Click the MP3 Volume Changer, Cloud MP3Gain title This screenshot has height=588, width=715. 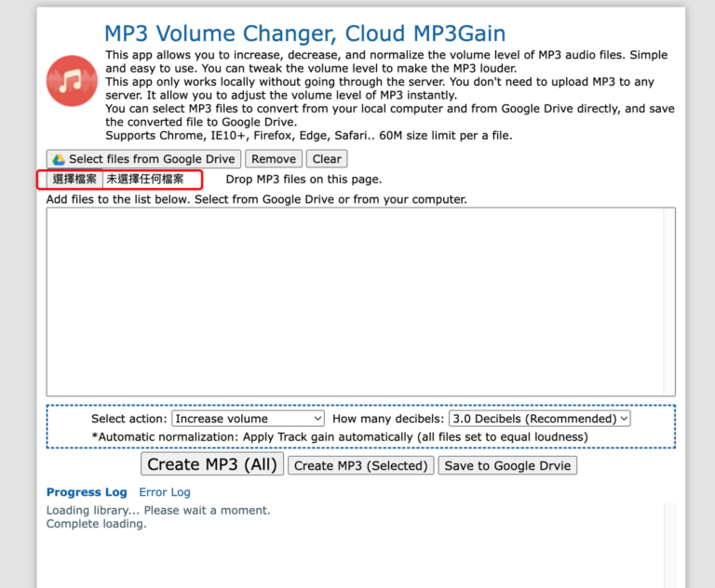pyautogui.click(x=305, y=33)
